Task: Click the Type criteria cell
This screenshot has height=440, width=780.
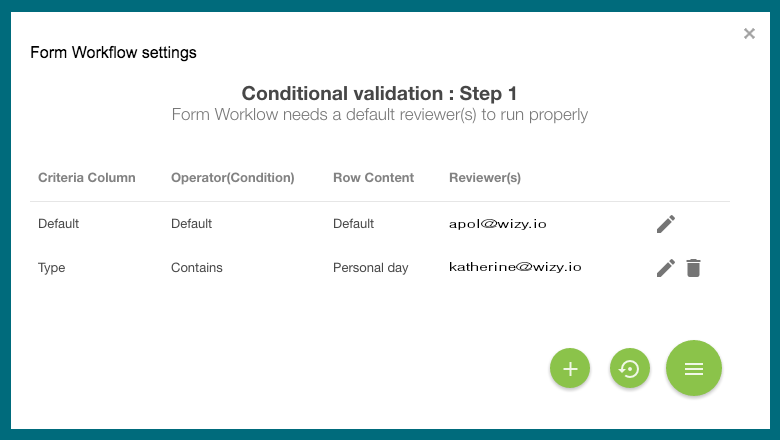Action: point(51,268)
